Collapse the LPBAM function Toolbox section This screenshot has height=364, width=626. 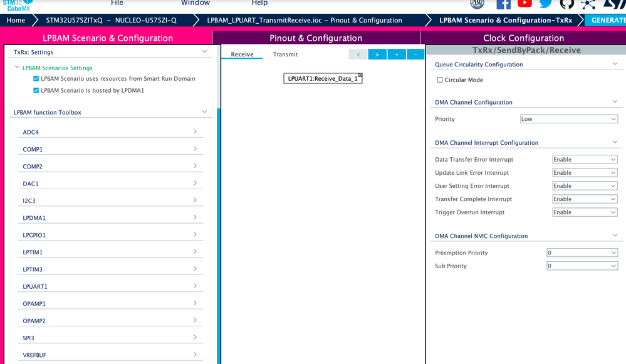pos(204,112)
